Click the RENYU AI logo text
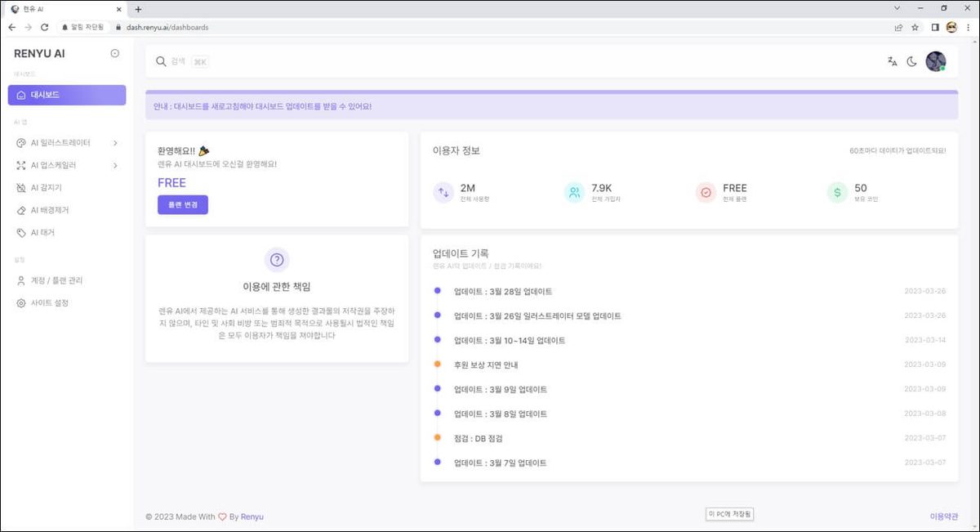Image resolution: width=980 pixels, height=532 pixels. coord(39,54)
